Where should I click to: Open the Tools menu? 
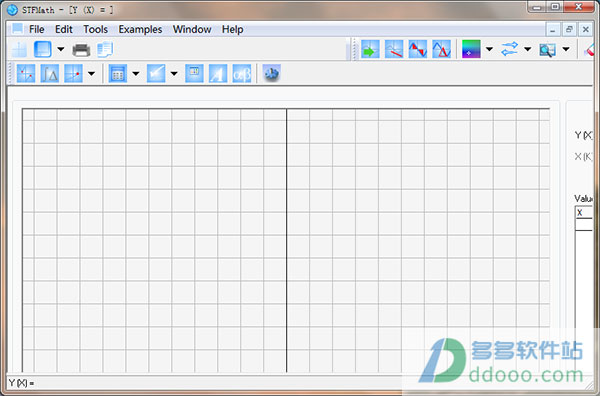(x=96, y=29)
